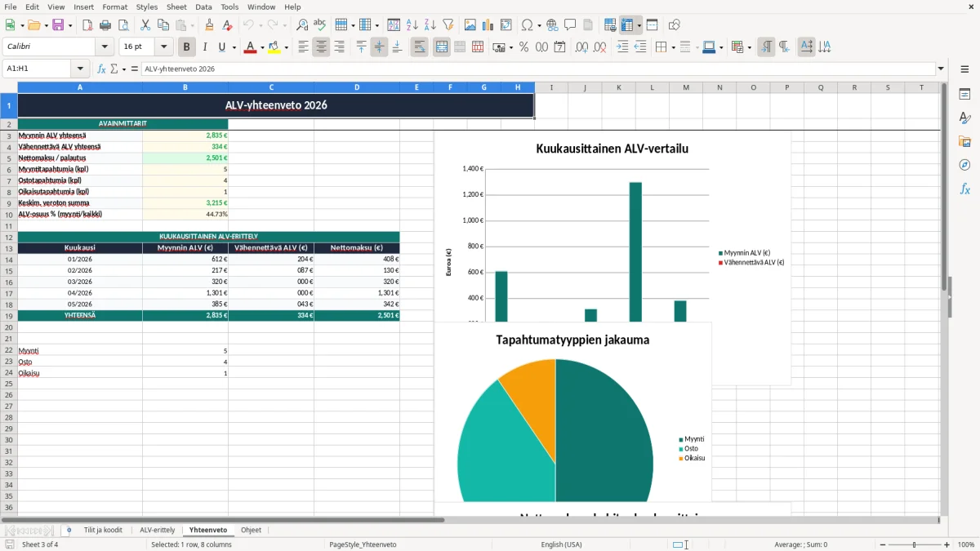The width and height of the screenshot is (980, 551).
Task: Toggle Merge and Center Cells
Action: pyautogui.click(x=441, y=47)
